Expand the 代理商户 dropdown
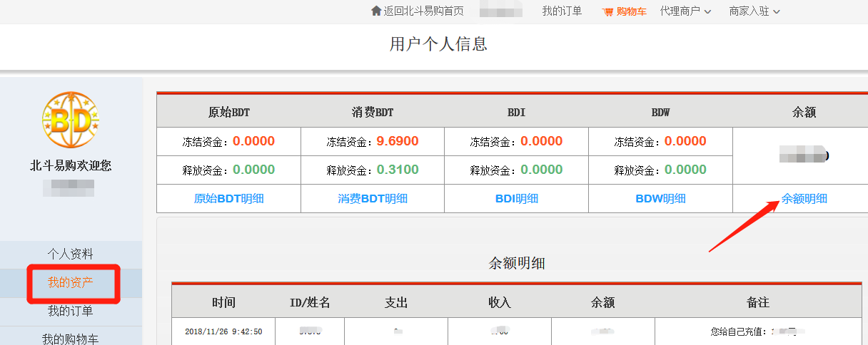The image size is (868, 345). coord(685,11)
